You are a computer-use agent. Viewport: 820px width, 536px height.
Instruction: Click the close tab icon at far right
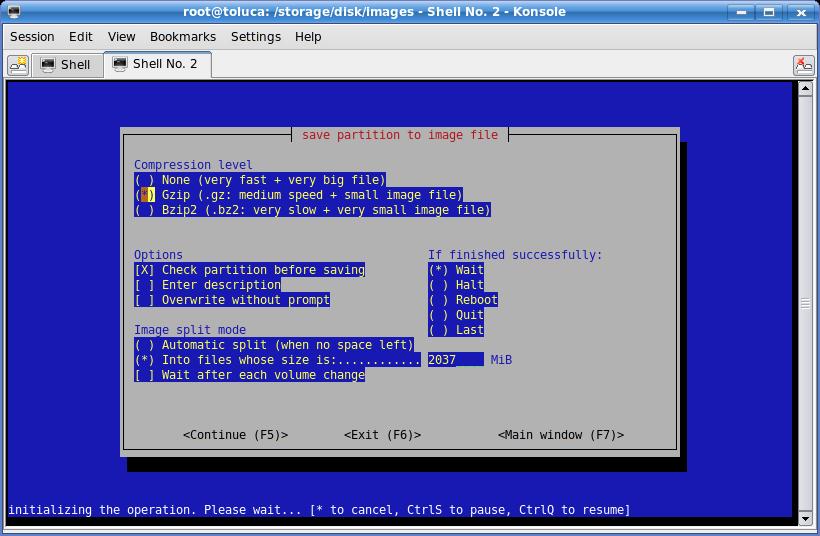[x=803, y=65]
